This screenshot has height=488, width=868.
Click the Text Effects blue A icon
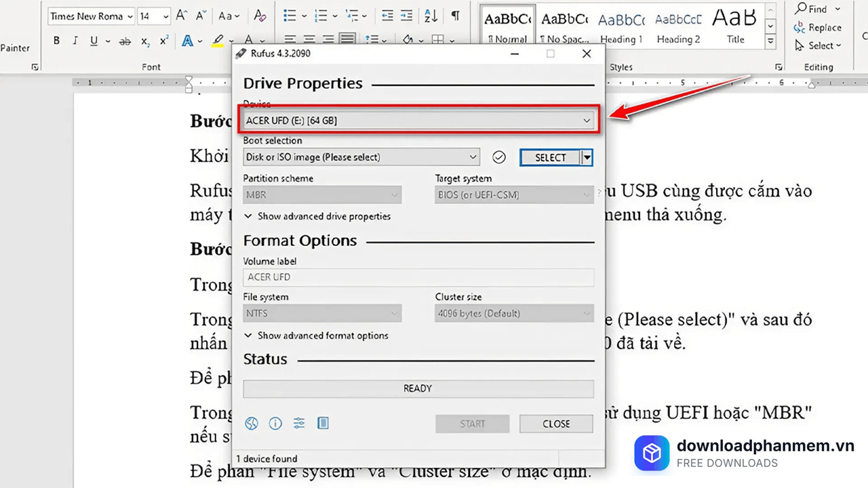pos(186,41)
